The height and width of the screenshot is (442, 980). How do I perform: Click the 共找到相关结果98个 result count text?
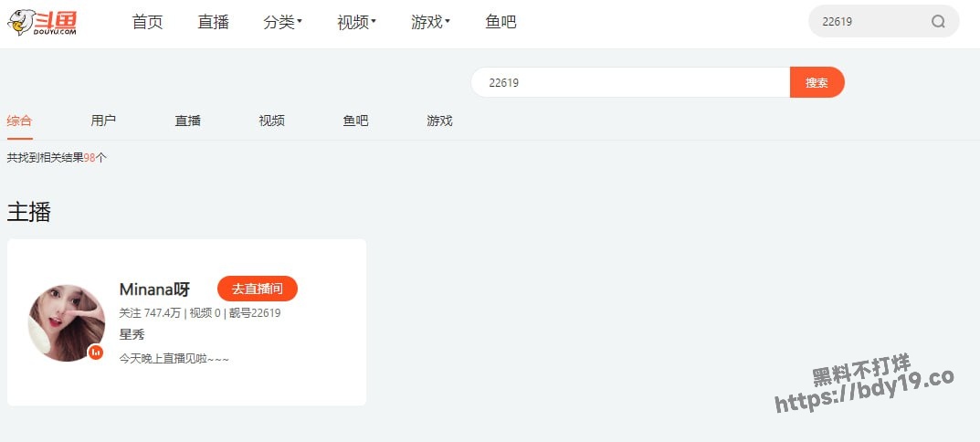pos(57,158)
